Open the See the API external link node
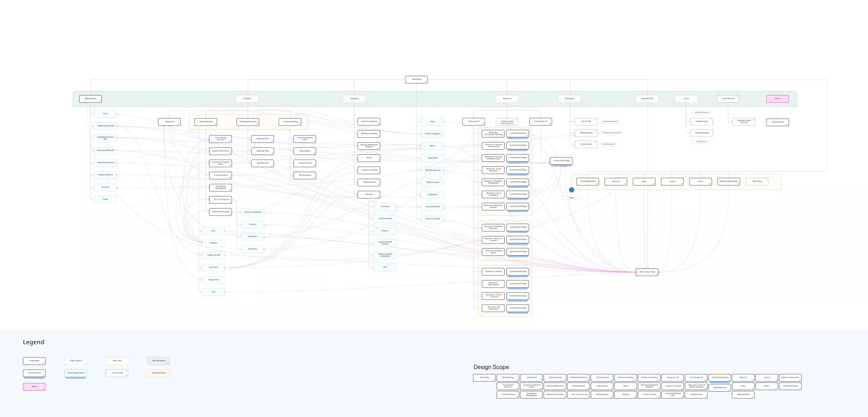The image size is (868, 417). pos(586,122)
